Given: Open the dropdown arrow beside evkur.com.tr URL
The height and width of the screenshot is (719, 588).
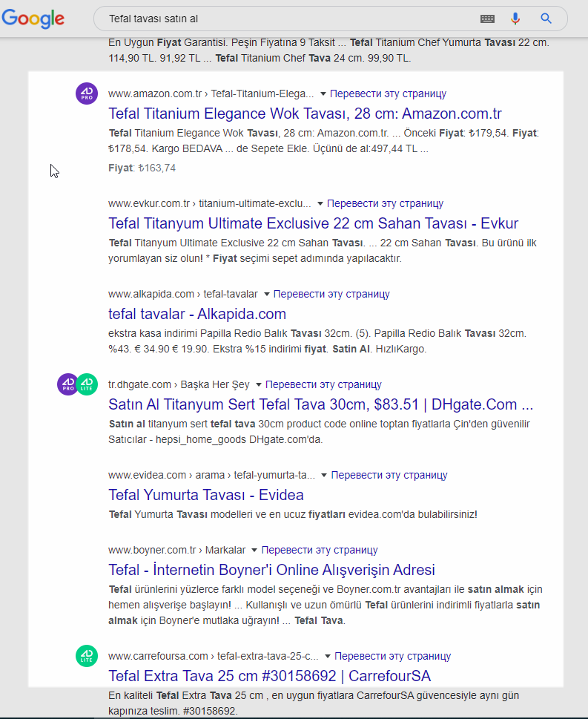Looking at the screenshot, I should 320,203.
